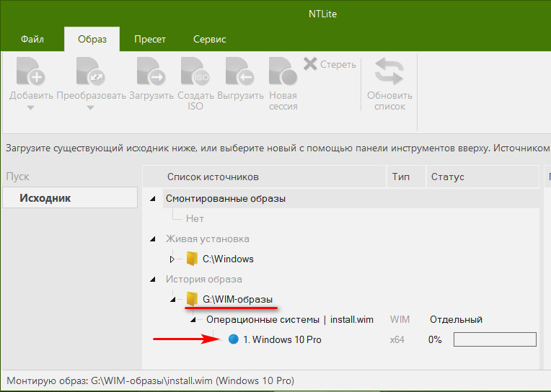Click the WIM type cell
551x392 pixels.
click(400, 320)
